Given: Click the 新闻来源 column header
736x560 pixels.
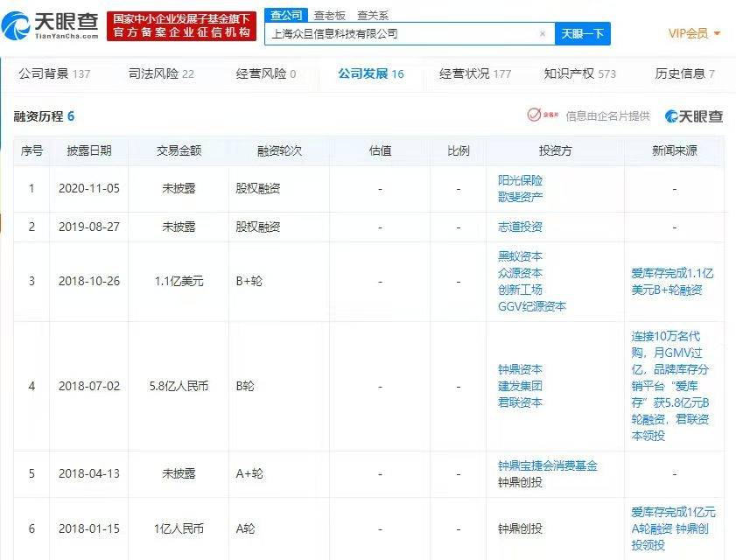Looking at the screenshot, I should [x=675, y=150].
